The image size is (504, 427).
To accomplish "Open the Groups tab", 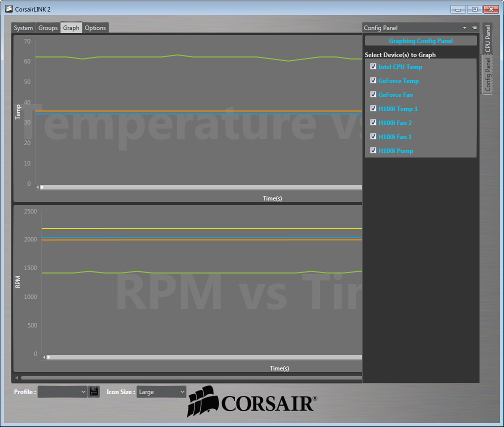I will coord(47,28).
